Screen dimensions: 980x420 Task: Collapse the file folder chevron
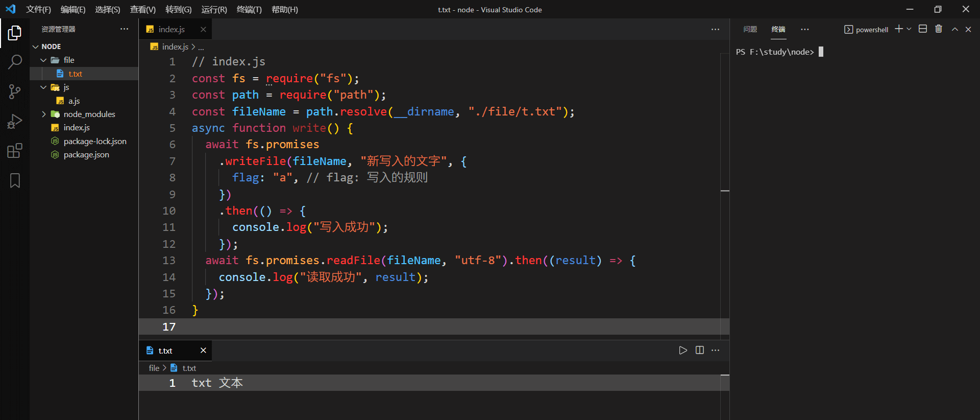pyautogui.click(x=44, y=60)
